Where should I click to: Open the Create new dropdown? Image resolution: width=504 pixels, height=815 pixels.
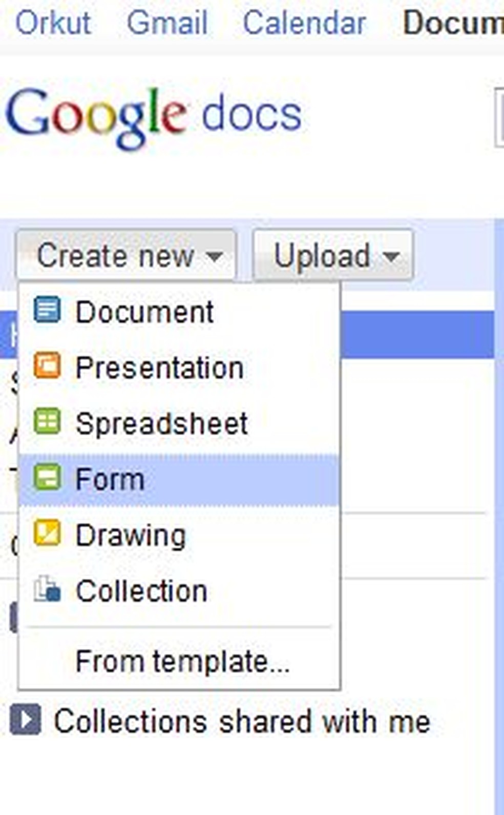click(x=126, y=255)
